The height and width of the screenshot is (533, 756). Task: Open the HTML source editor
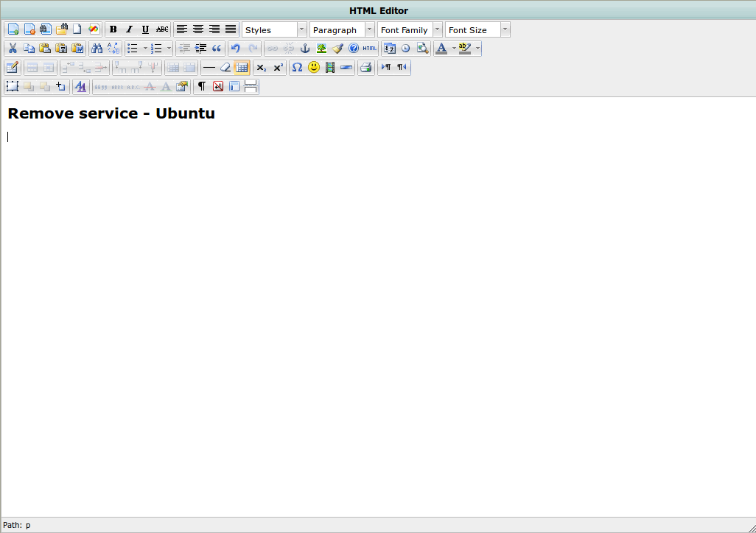click(370, 48)
